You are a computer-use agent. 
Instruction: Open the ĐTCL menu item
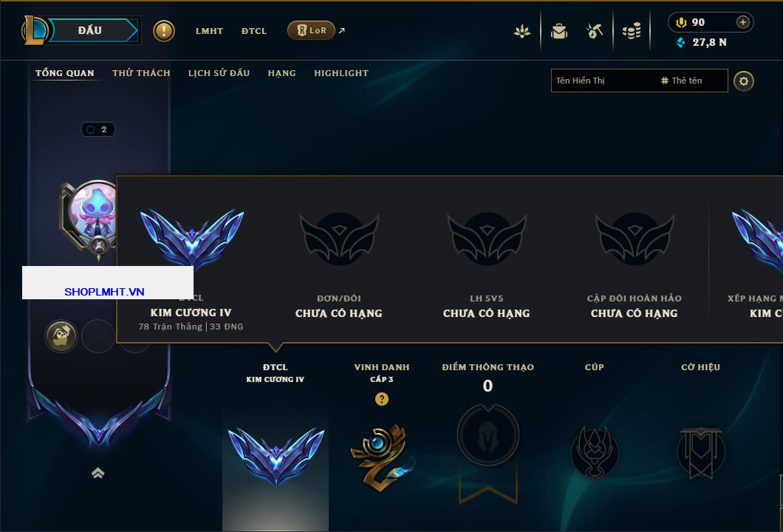point(253,31)
